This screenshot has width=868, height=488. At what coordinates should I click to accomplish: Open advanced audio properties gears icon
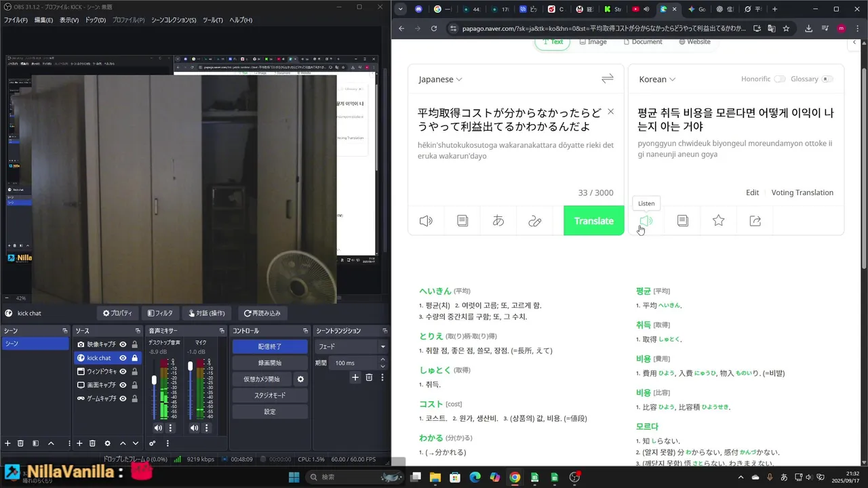[x=153, y=443]
